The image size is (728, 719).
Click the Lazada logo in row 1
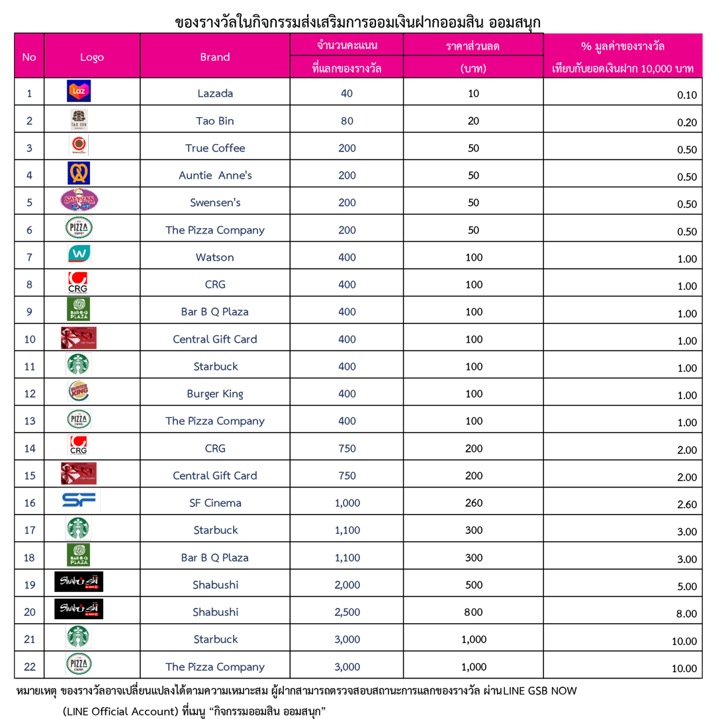pyautogui.click(x=79, y=91)
